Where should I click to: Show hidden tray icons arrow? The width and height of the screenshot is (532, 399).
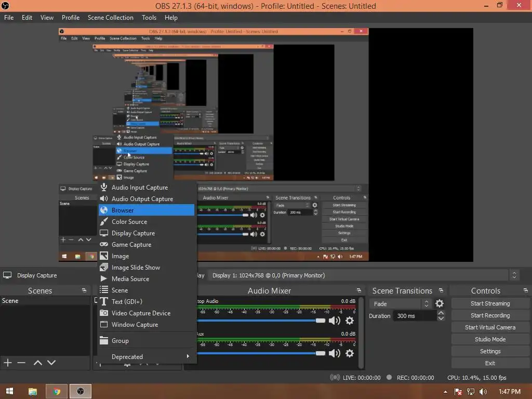click(445, 392)
